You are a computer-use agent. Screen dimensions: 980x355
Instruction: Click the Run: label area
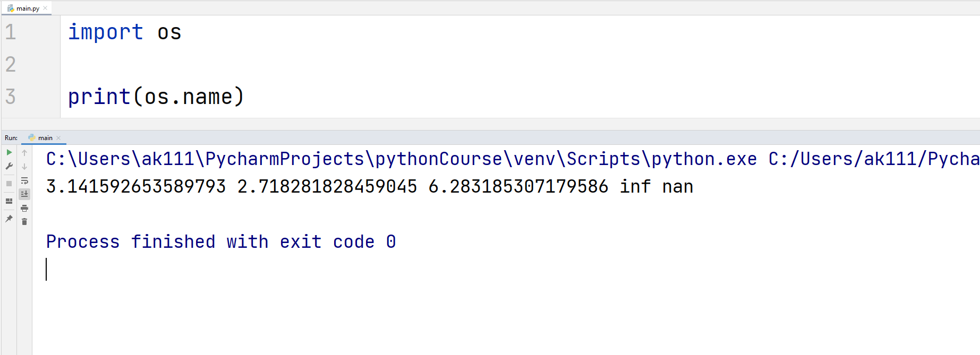click(x=10, y=137)
